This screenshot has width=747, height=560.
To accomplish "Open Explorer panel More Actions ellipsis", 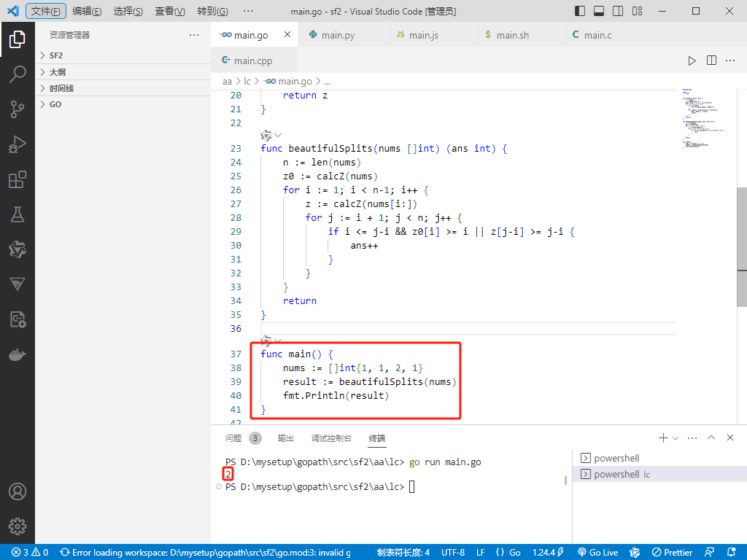I will coord(194,35).
